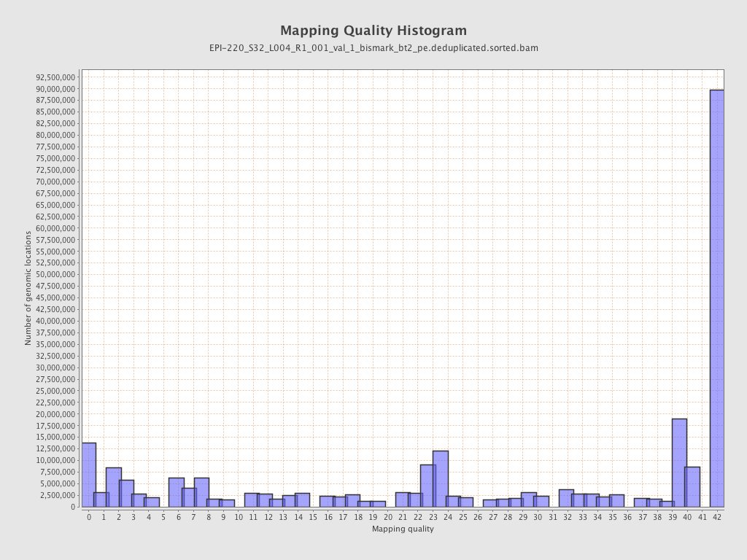The width and height of the screenshot is (747, 560).
Task: Click the Mapping Quality Histogram title
Action: [373, 31]
